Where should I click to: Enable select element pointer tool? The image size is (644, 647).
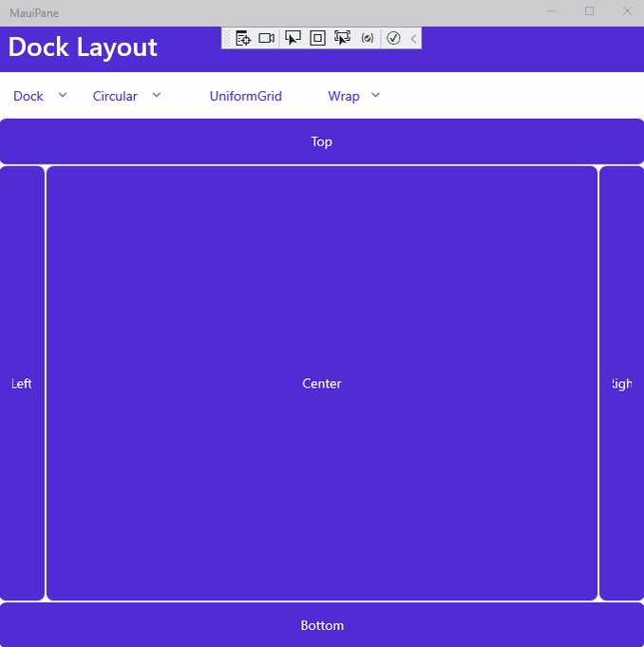pos(293,38)
